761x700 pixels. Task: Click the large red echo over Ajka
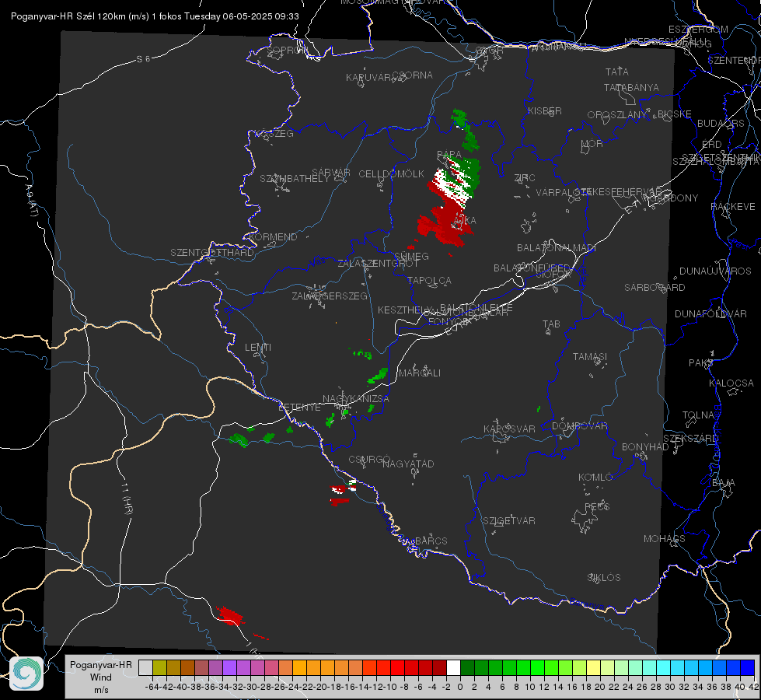click(x=445, y=224)
